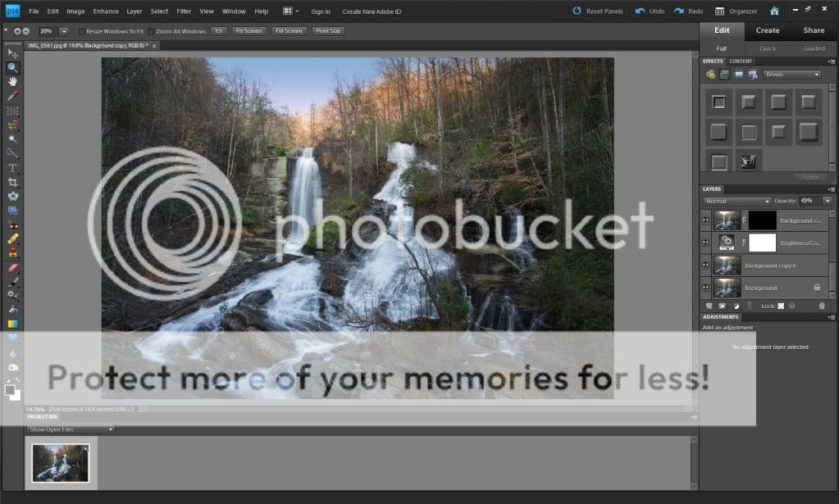Click the Fit Screen button

[248, 31]
